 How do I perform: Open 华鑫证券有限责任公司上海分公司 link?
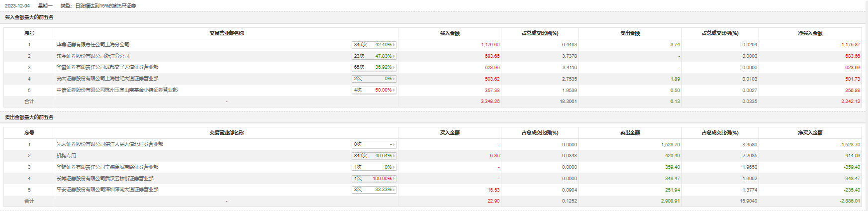pos(93,45)
